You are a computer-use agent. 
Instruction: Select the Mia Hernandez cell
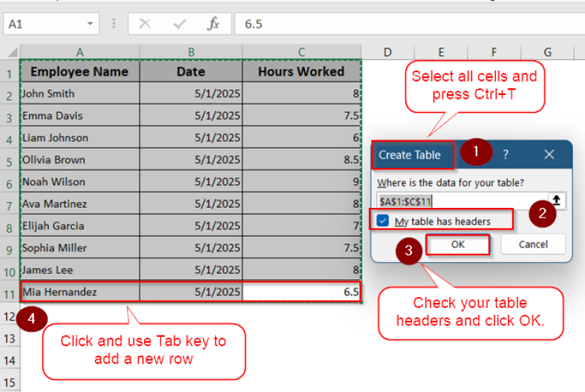[79, 292]
